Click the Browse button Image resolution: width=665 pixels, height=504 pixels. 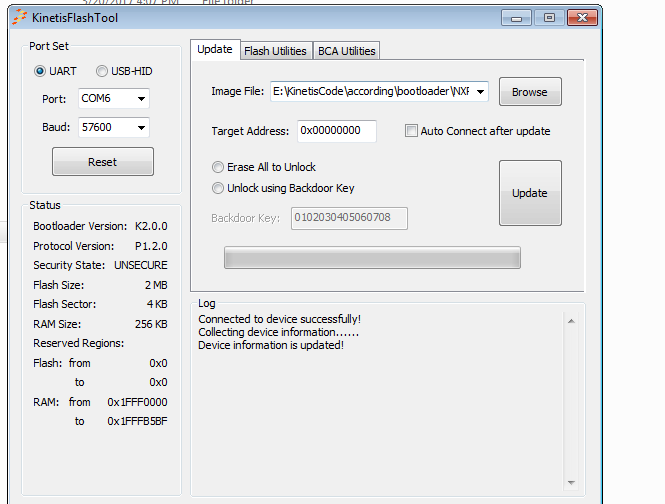point(530,92)
